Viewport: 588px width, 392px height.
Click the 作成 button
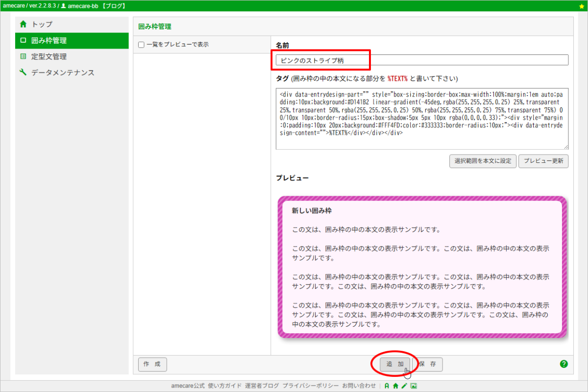click(x=152, y=364)
